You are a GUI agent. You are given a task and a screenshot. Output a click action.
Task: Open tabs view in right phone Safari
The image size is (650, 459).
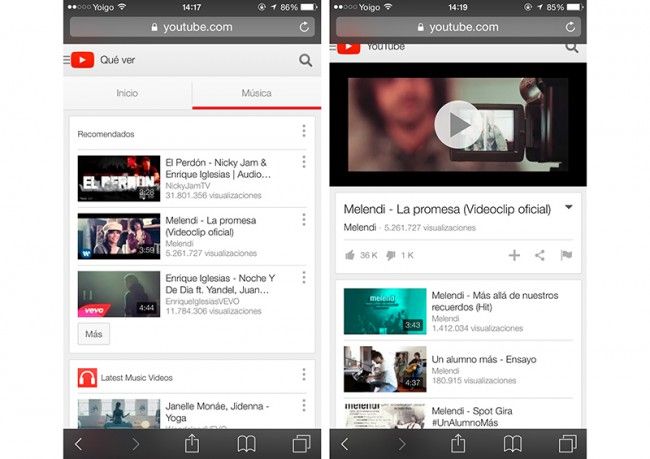click(x=568, y=444)
